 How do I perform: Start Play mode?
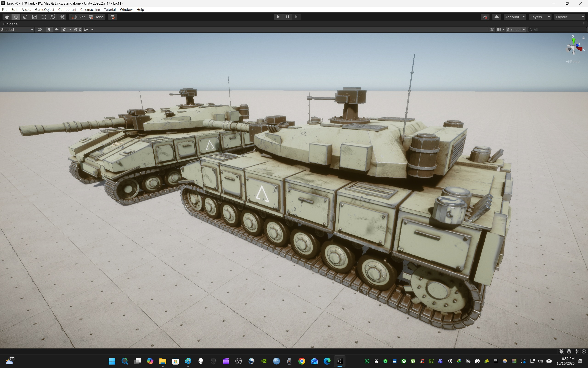click(278, 17)
